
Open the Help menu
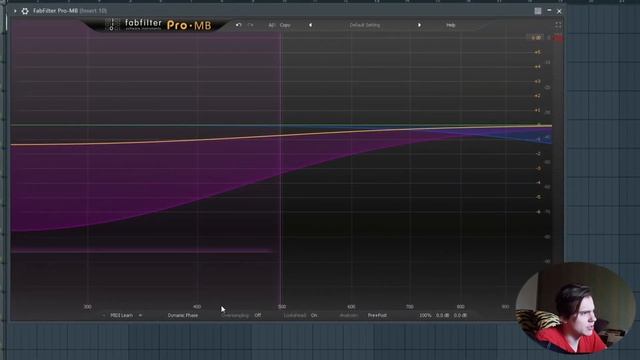451,25
